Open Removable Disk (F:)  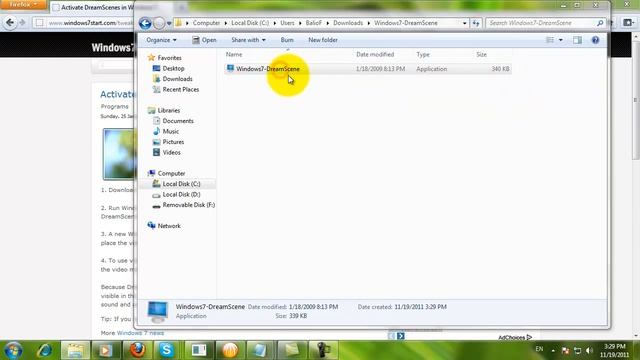pyautogui.click(x=189, y=205)
